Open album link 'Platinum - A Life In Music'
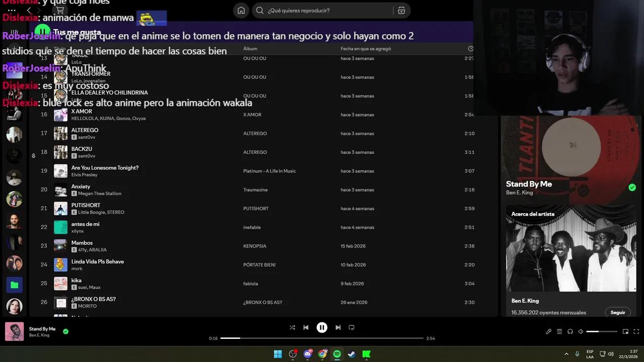 point(270,171)
